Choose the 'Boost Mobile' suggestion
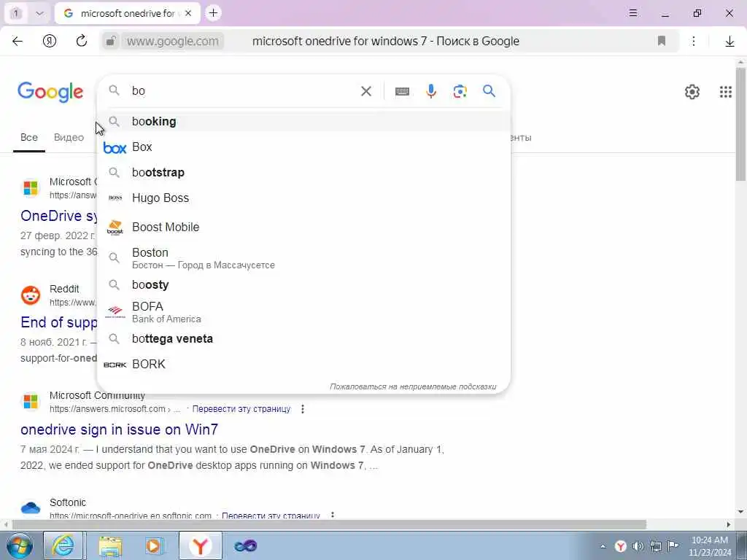The width and height of the screenshot is (747, 560). [x=303, y=227]
